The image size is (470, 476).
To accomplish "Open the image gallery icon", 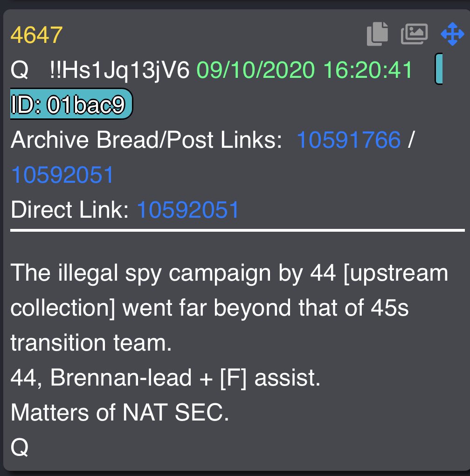I will [415, 34].
